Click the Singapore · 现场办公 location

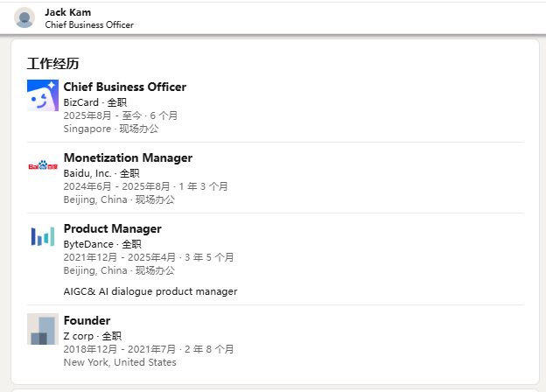click(x=111, y=129)
